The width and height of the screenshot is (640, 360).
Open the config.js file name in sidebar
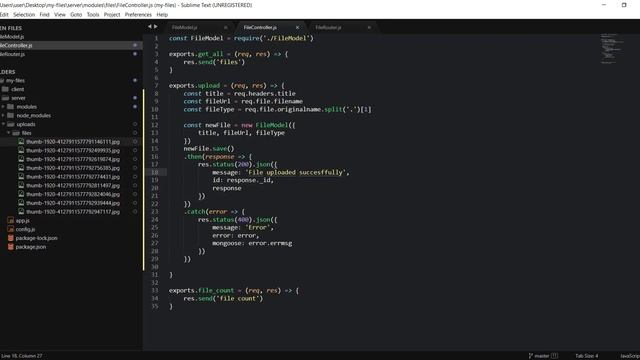pos(25,229)
